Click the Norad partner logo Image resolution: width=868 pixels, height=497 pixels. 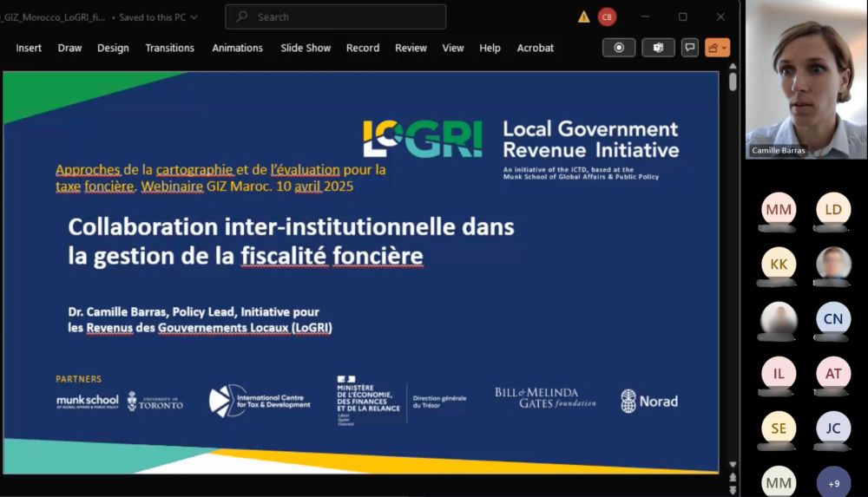point(648,402)
